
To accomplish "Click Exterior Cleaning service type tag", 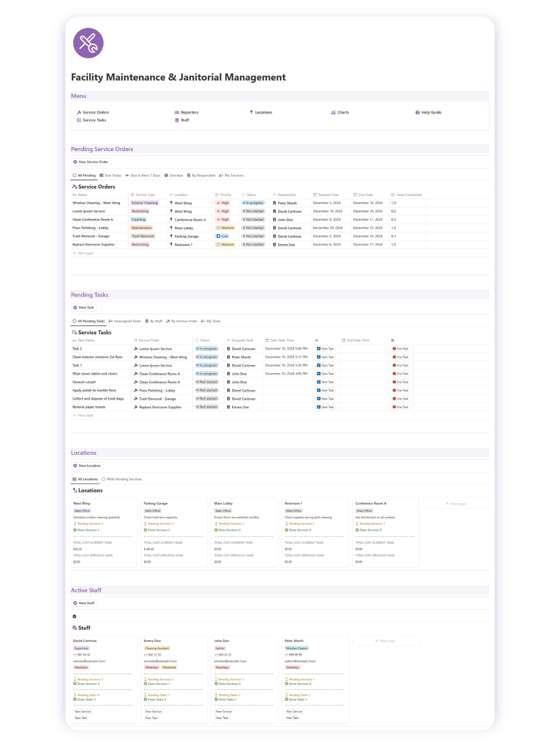I will 145,203.
